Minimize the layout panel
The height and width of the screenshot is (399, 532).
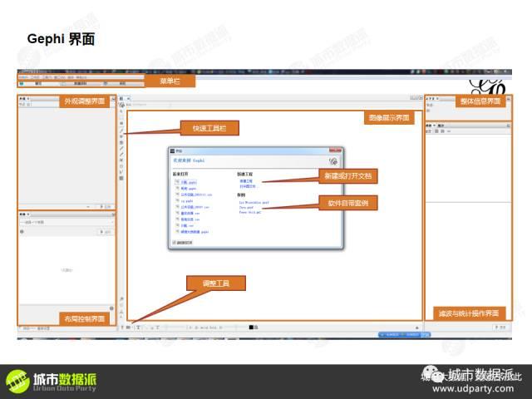[x=113, y=214]
